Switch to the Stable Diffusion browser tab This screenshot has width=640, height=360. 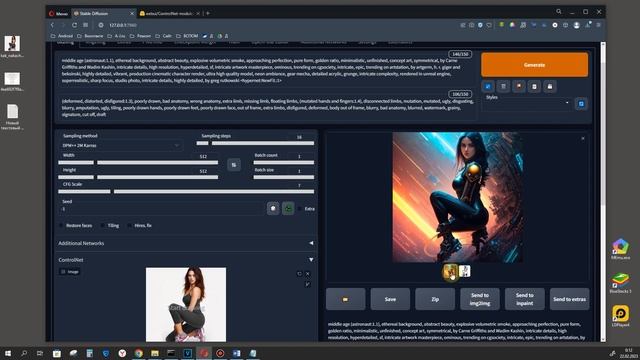point(104,13)
